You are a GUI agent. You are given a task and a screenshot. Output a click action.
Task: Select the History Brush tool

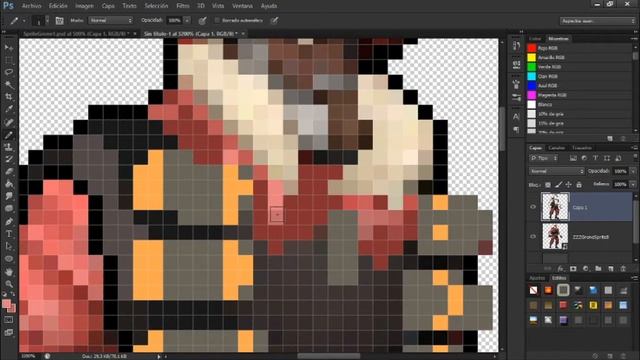click(x=9, y=159)
